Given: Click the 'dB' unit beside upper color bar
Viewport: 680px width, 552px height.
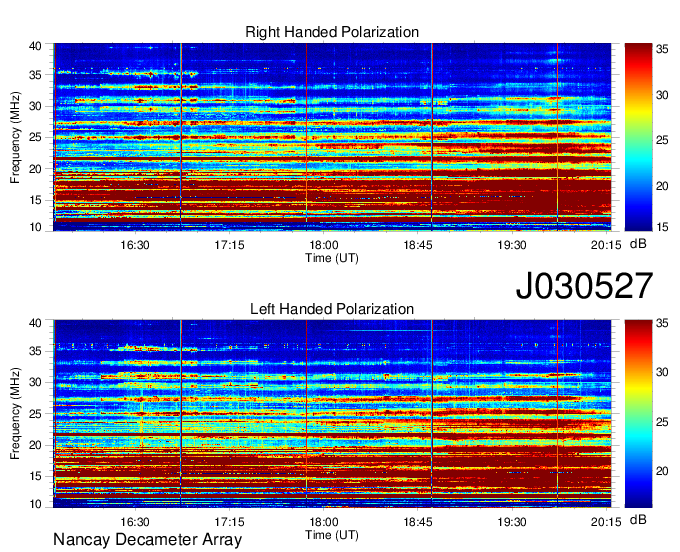Looking at the screenshot, I should [638, 244].
